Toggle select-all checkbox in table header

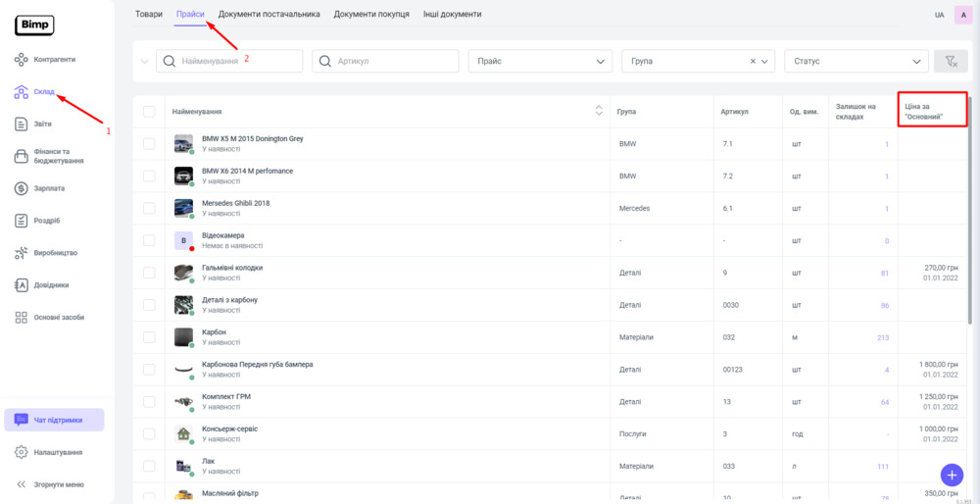[149, 112]
